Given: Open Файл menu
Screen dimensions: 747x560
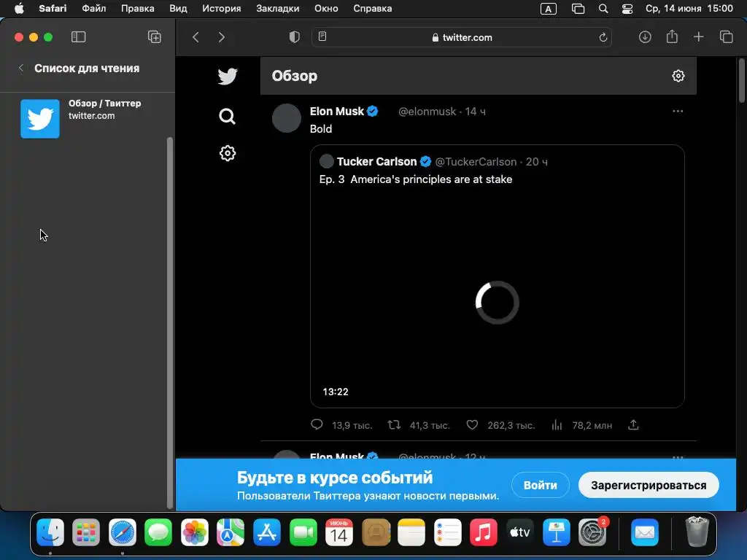Looking at the screenshot, I should pyautogui.click(x=94, y=9).
